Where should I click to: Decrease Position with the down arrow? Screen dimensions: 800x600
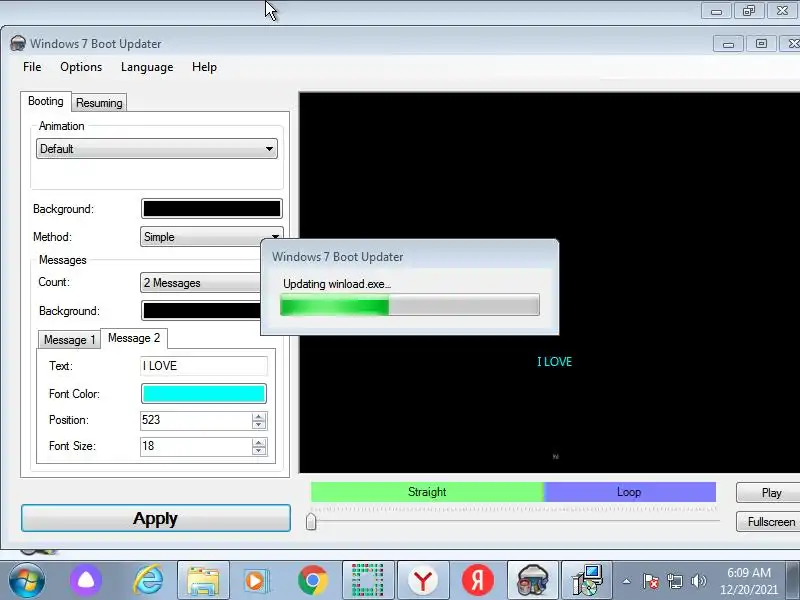(259, 424)
